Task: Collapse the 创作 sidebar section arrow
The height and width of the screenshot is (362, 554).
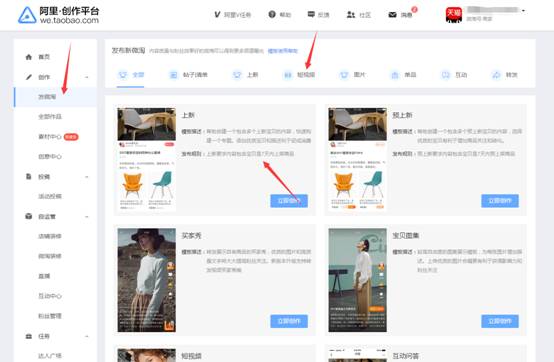Action: [x=87, y=77]
